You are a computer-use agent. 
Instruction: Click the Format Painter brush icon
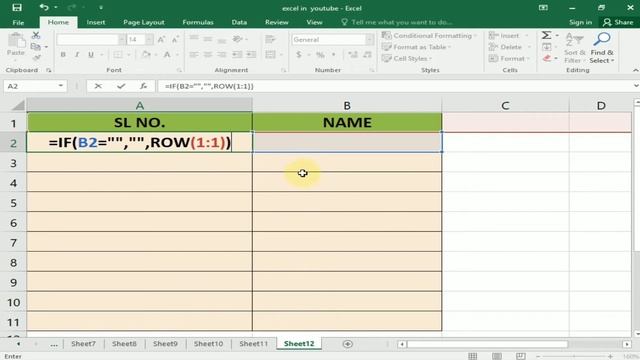tap(36, 58)
